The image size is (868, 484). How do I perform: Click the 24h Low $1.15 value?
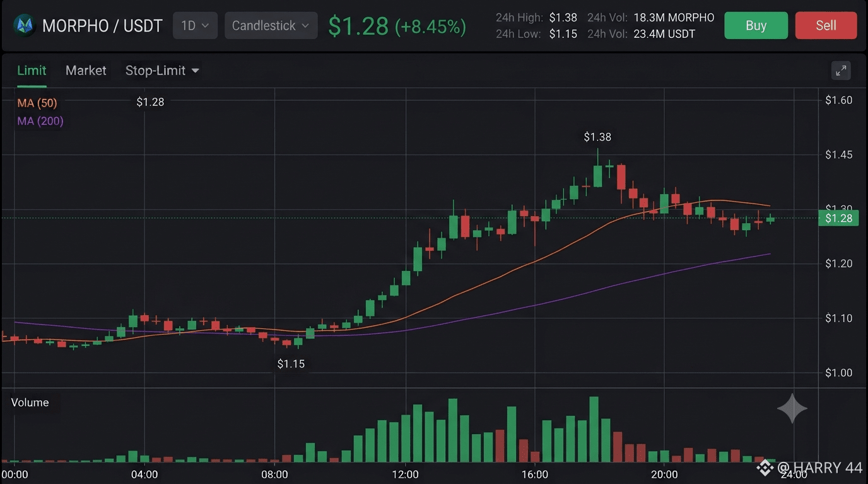pos(563,34)
